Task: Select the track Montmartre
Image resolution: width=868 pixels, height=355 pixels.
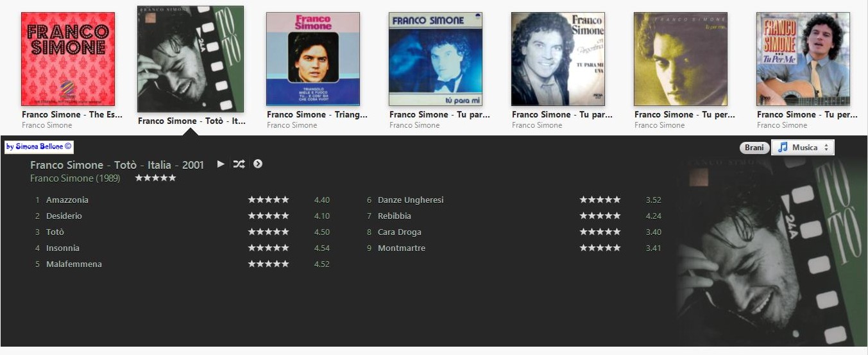Action: pos(402,248)
